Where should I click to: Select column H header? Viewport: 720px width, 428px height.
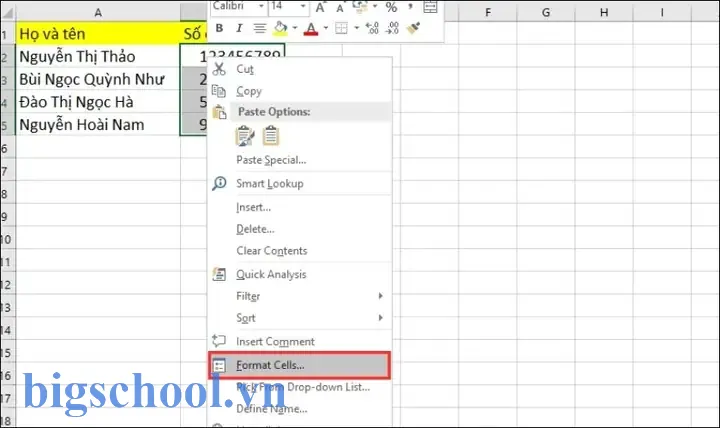point(604,12)
